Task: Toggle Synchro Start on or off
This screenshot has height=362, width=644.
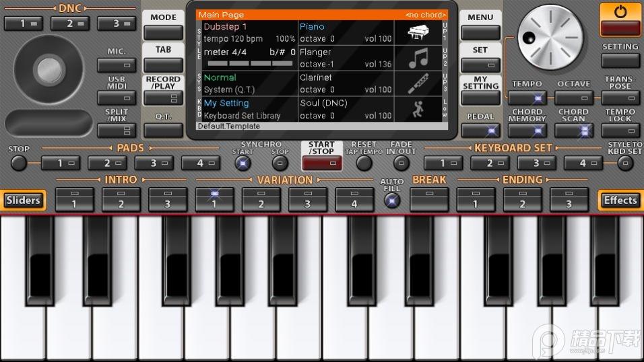Action: [x=243, y=163]
